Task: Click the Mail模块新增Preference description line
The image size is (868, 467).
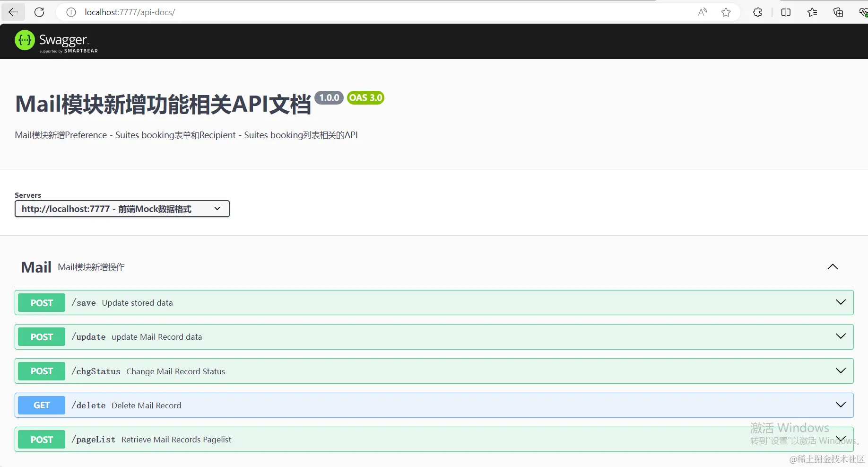Action: click(x=186, y=135)
